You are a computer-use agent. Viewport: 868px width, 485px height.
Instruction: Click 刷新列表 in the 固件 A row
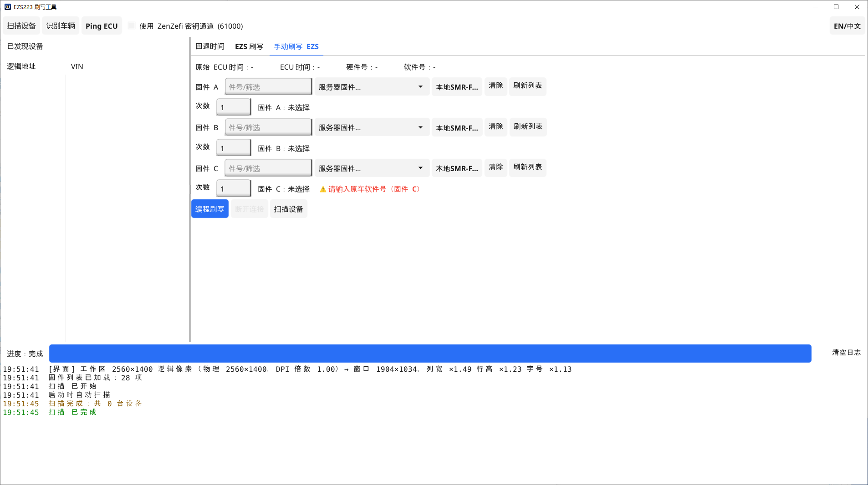coord(528,86)
